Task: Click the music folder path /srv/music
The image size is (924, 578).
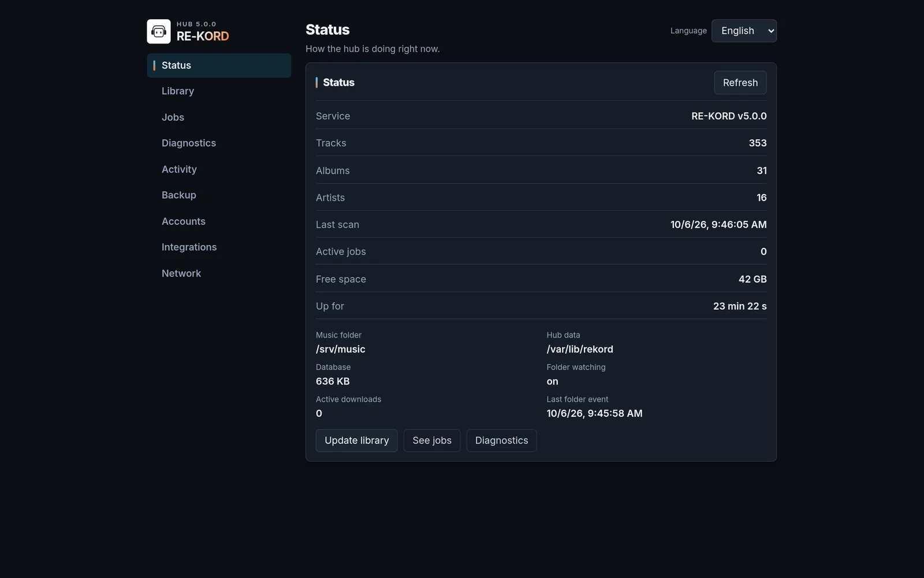Action: [341, 349]
